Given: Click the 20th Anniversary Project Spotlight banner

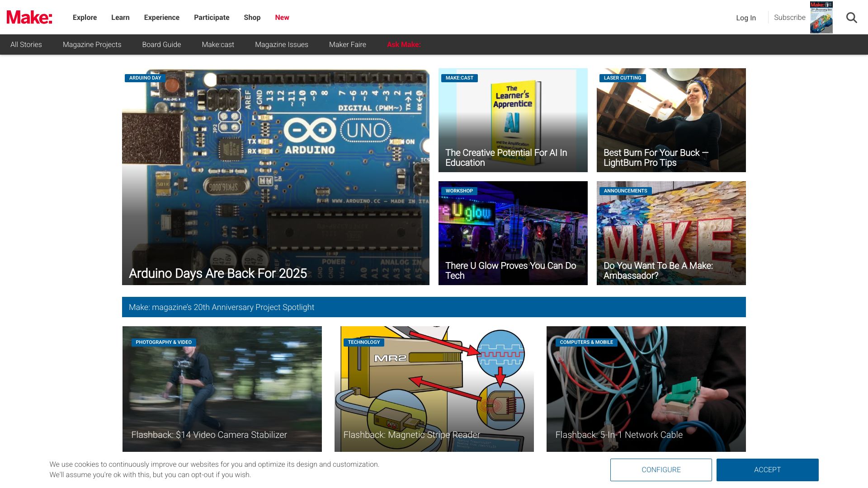Looking at the screenshot, I should [x=434, y=307].
